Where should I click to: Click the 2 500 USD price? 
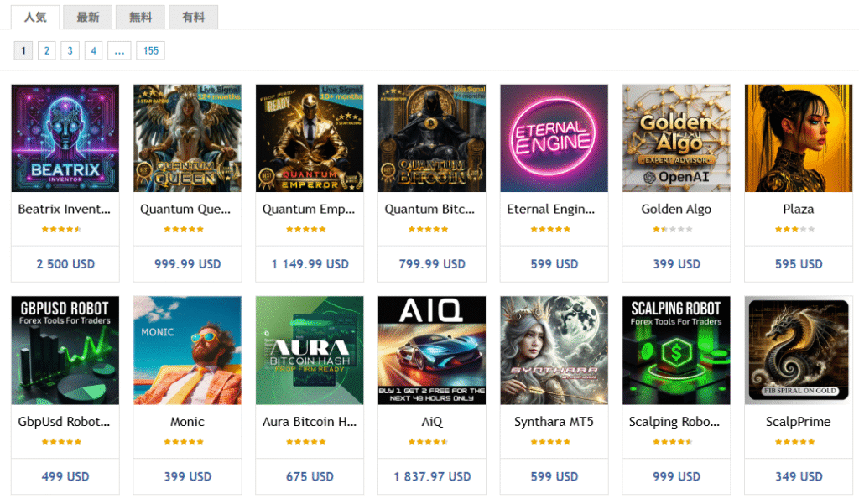point(65,264)
